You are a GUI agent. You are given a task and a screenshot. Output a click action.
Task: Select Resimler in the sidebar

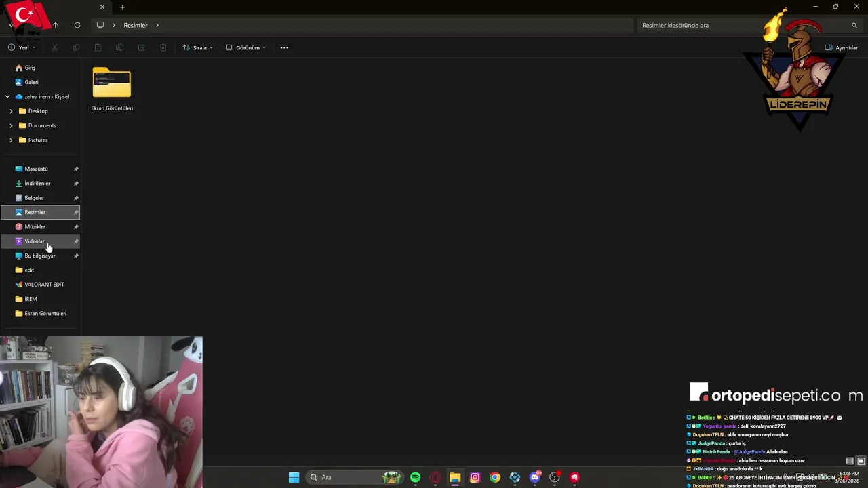click(x=41, y=212)
